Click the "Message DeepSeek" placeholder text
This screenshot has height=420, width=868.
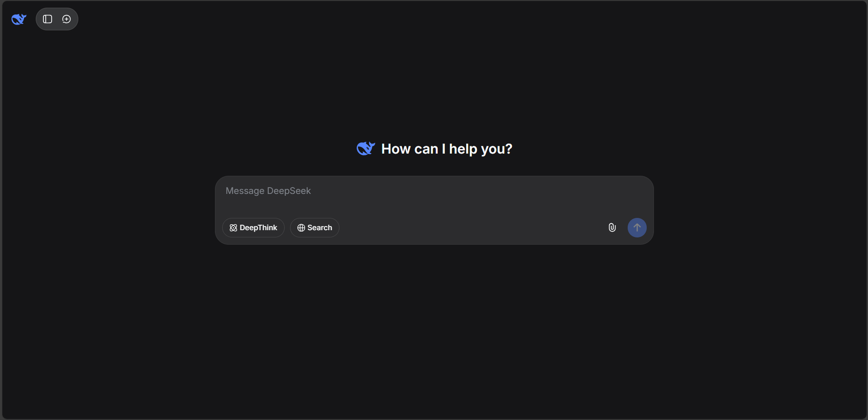pos(268,191)
